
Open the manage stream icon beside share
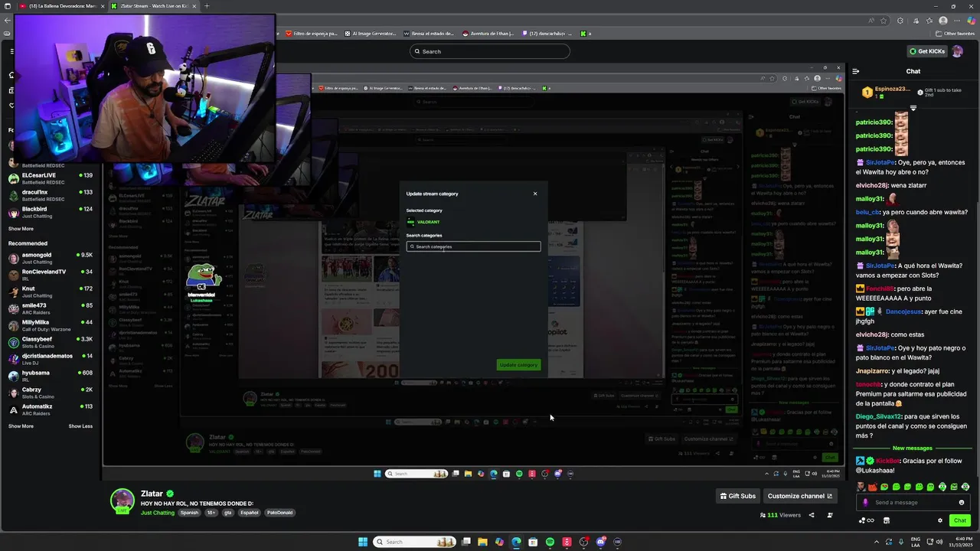(830, 515)
